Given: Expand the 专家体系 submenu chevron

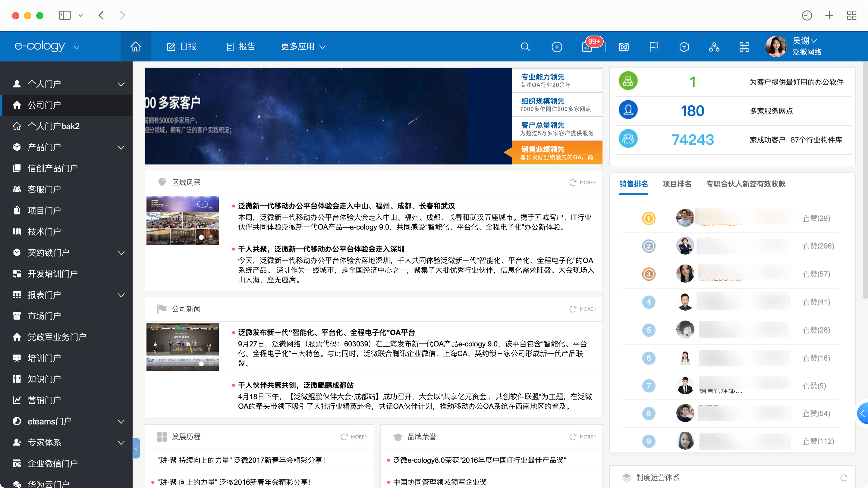Looking at the screenshot, I should tap(121, 443).
